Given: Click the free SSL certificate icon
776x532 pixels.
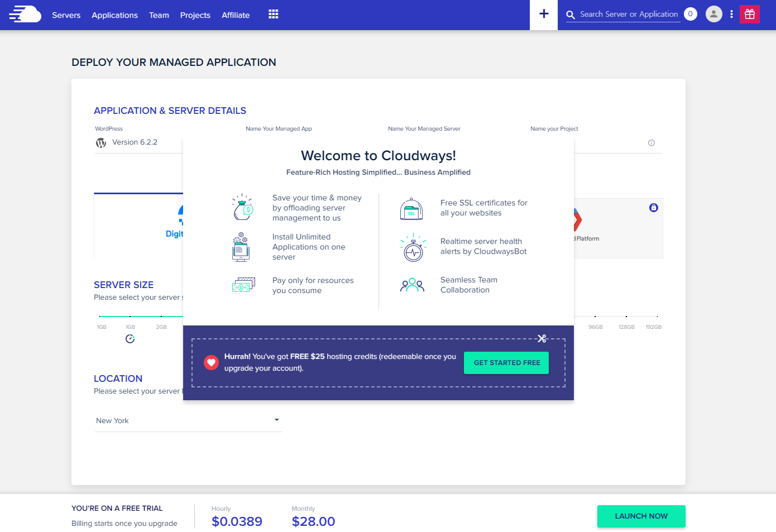Looking at the screenshot, I should tap(411, 209).
